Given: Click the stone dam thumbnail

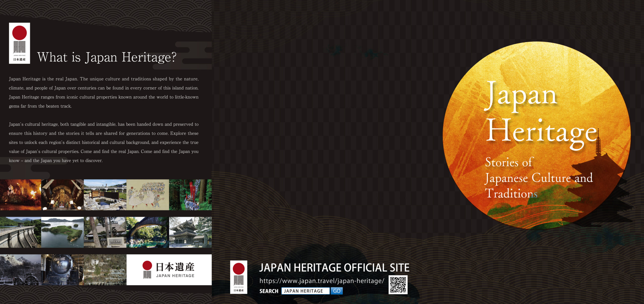Looking at the screenshot, I should (20, 232).
